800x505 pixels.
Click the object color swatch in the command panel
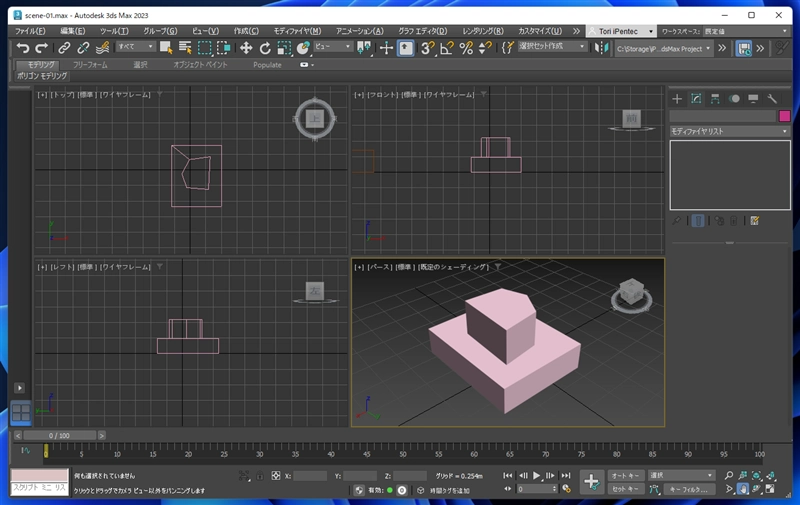pyautogui.click(x=785, y=116)
